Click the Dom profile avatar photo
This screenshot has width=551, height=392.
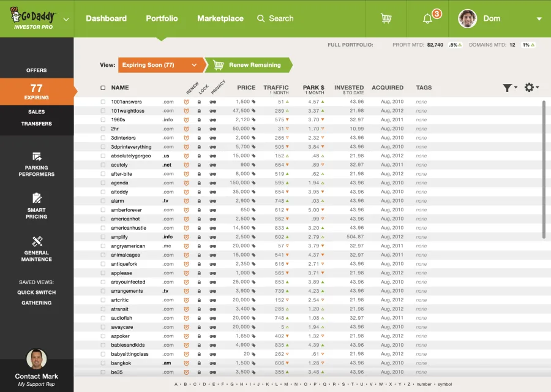click(467, 18)
